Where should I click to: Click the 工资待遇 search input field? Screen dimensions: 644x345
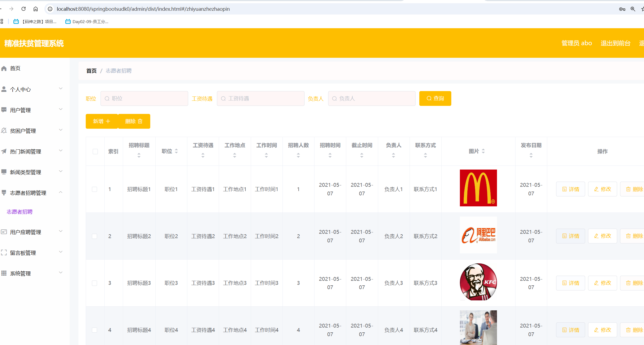tap(260, 98)
